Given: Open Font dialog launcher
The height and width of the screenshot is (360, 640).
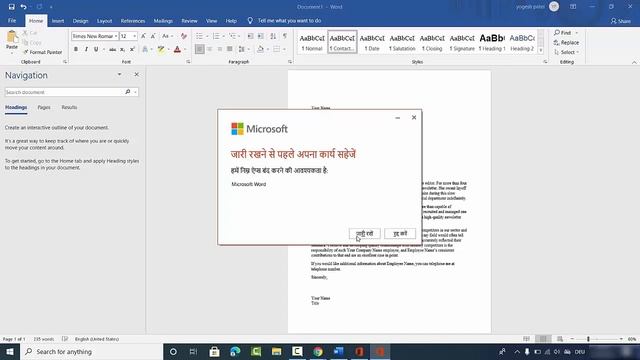Looking at the screenshot, I should (x=188, y=62).
